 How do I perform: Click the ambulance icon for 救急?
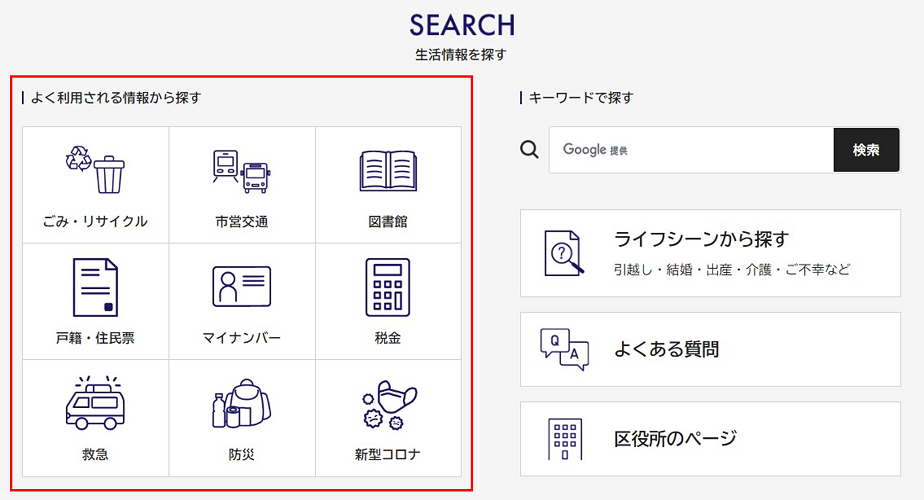click(95, 403)
